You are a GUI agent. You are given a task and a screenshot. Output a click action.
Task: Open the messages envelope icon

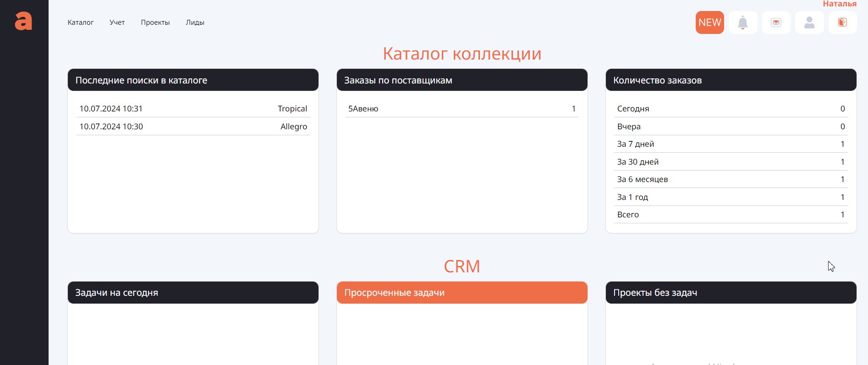pos(776,22)
